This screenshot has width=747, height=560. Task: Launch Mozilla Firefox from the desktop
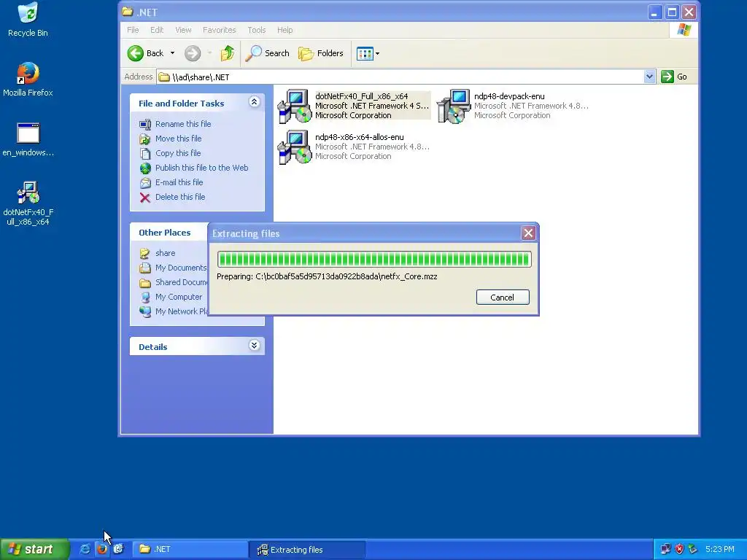pyautogui.click(x=28, y=79)
